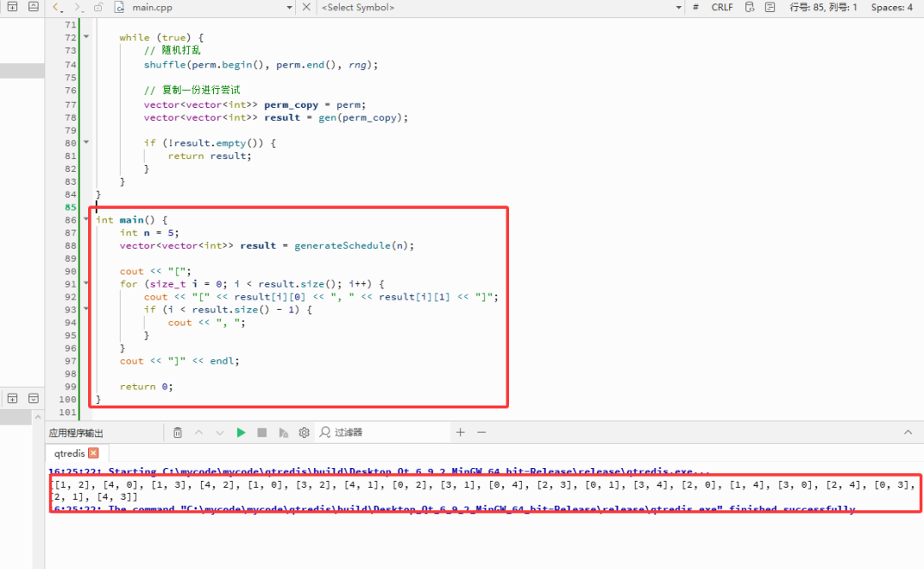Click the generateSchedule function call

point(341,246)
